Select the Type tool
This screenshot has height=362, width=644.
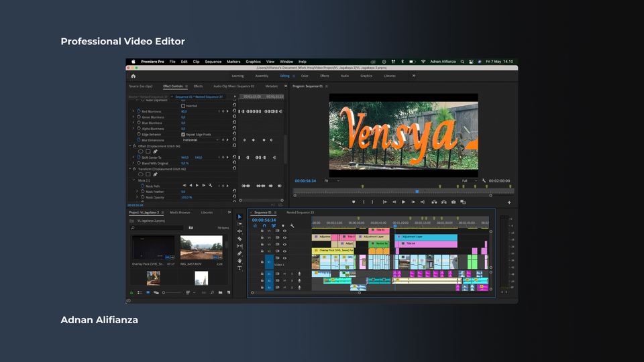(239, 268)
